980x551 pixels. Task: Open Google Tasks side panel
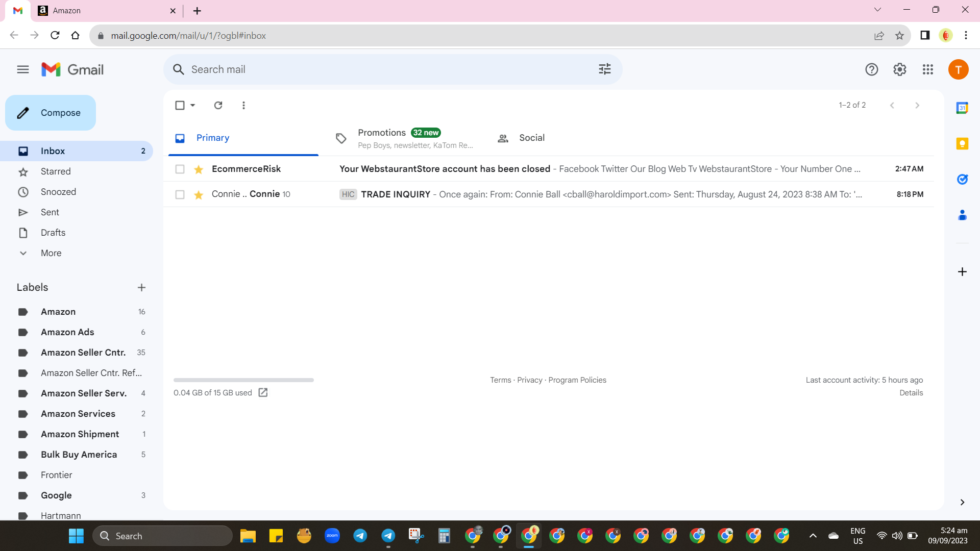click(962, 179)
